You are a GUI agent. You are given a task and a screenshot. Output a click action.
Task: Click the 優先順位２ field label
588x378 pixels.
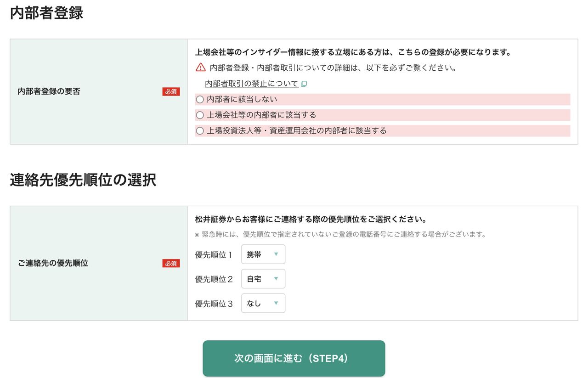pos(214,279)
